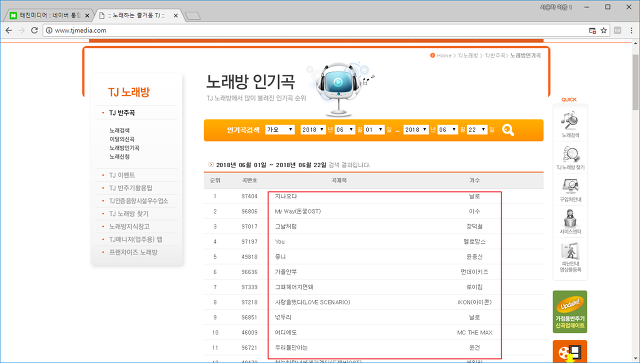The height and width of the screenshot is (363, 640).
Task: Open the start year 2018 dropdown
Action: 313,129
